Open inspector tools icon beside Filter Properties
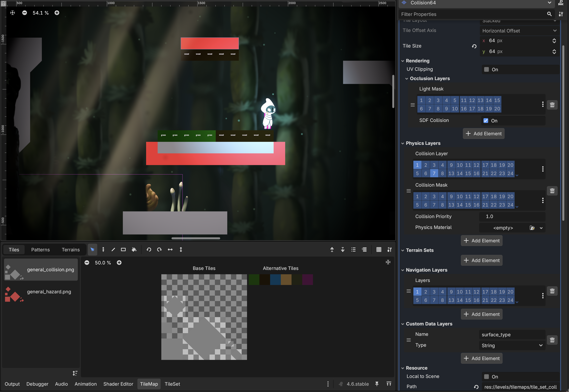 (x=561, y=14)
